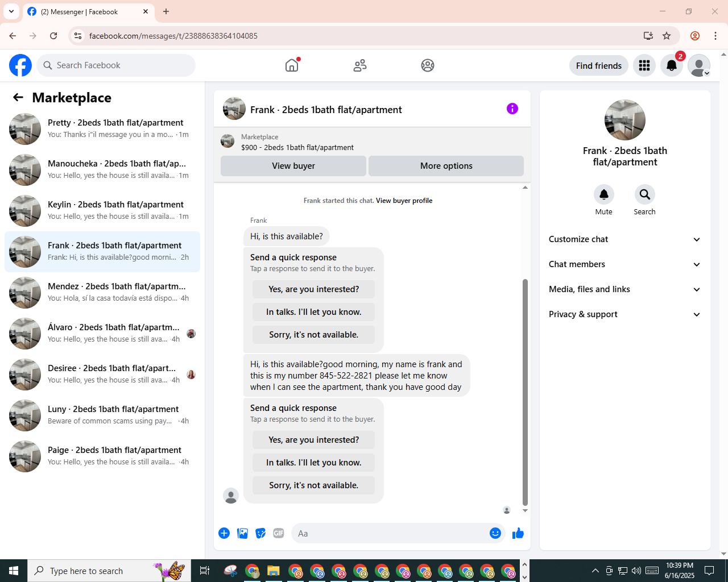
Task: Open more actions with the blue plus icon
Action: 224,533
